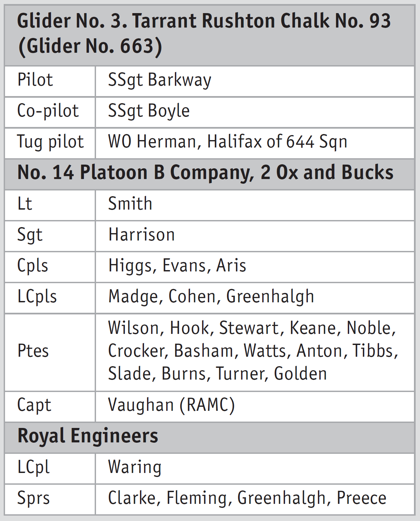Viewport: 420px width, 521px height.
Task: Select the Smith cell
Action: click(130, 204)
